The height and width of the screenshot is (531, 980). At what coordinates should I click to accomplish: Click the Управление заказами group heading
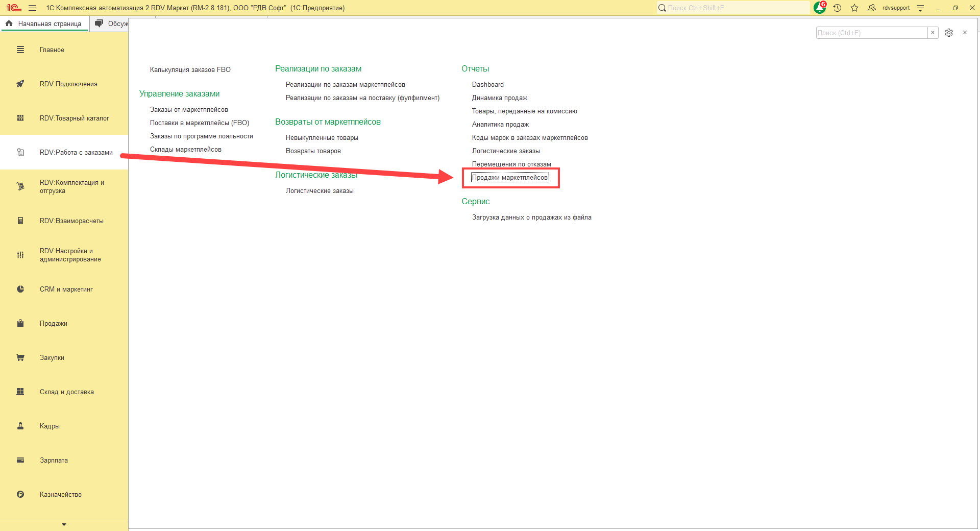tap(180, 93)
